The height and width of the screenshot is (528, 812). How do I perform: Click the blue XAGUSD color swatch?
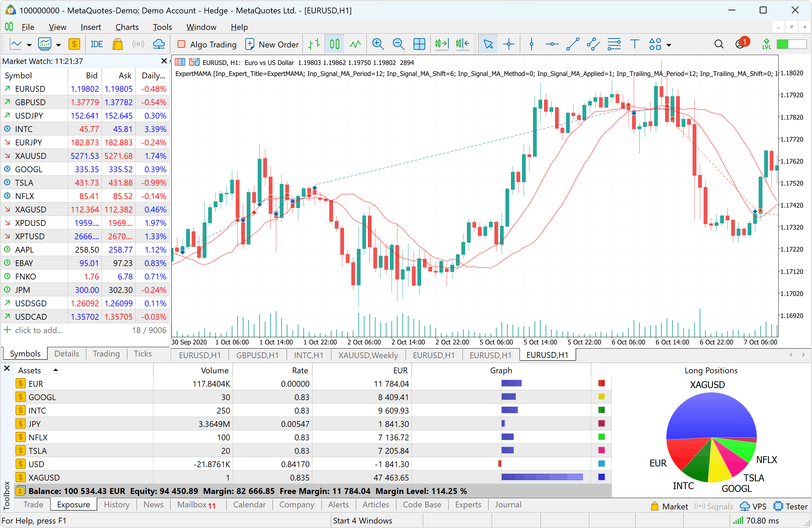601,477
